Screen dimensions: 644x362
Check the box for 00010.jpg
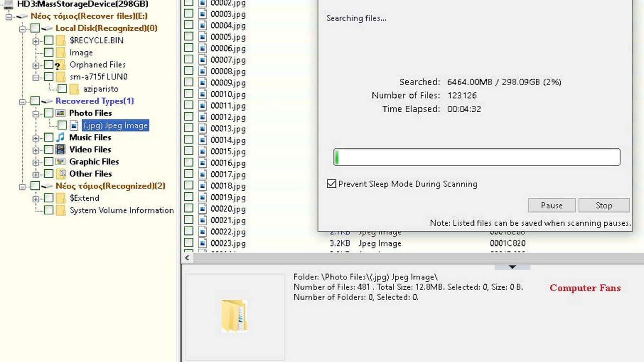pos(189,94)
